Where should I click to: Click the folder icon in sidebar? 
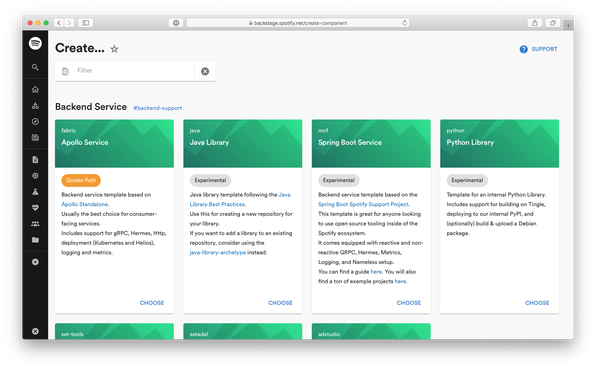[35, 240]
